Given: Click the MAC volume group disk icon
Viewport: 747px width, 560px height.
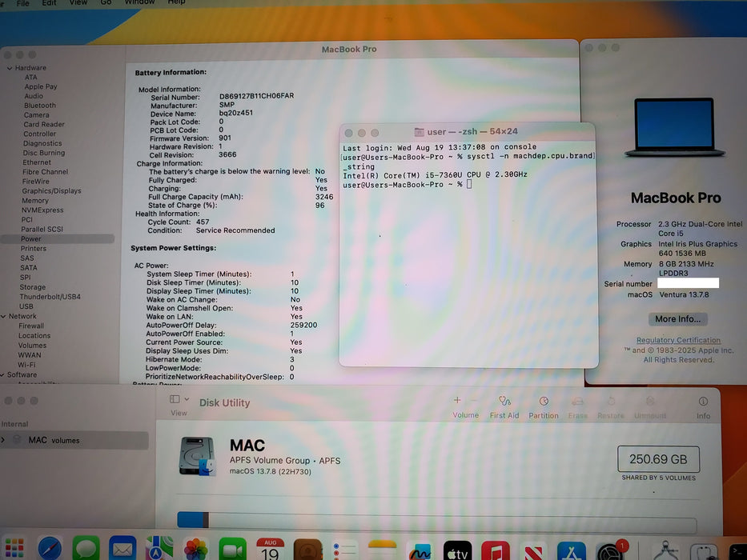Looking at the screenshot, I should (x=197, y=456).
